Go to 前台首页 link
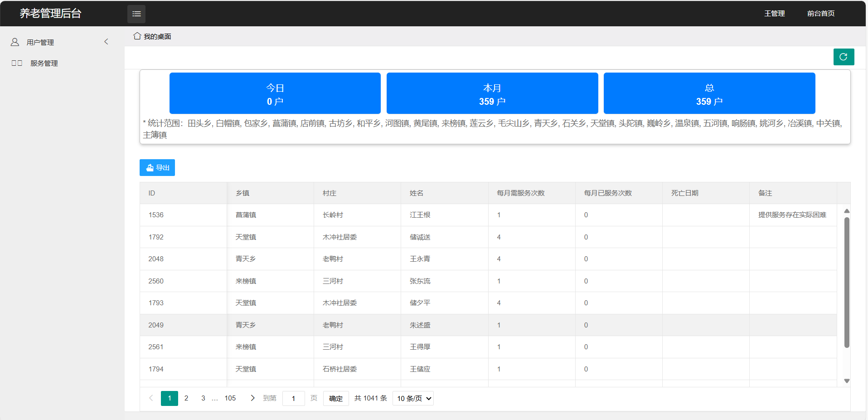The image size is (868, 420). click(x=821, y=14)
